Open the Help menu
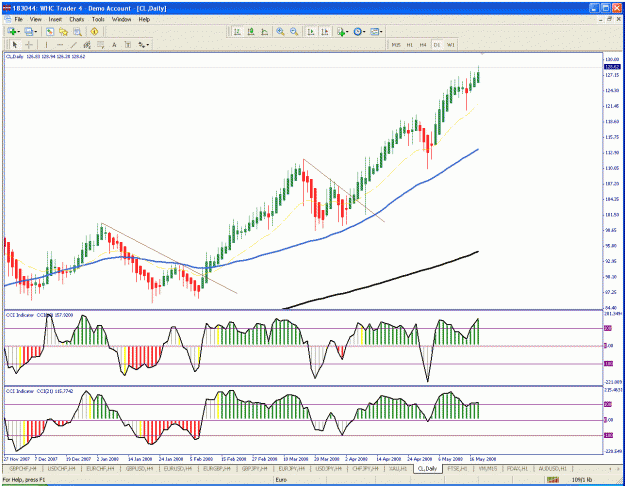625x486 pixels. 144,19
